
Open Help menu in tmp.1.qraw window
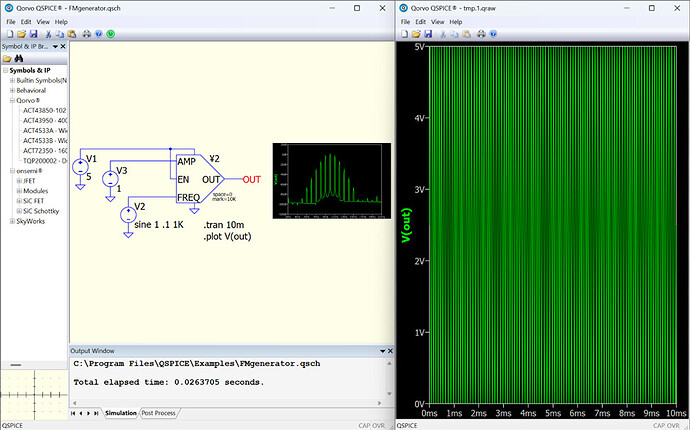pyautogui.click(x=456, y=22)
